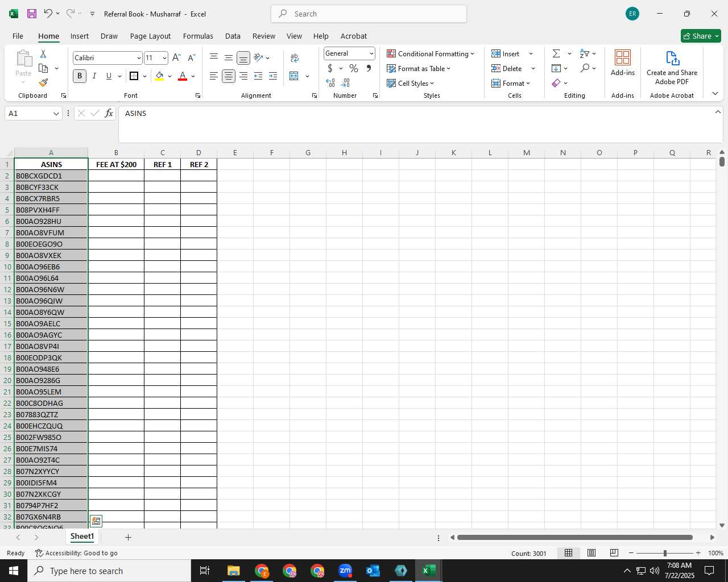The width and height of the screenshot is (728, 582).
Task: Expand the formula bar chevron
Action: (x=718, y=112)
